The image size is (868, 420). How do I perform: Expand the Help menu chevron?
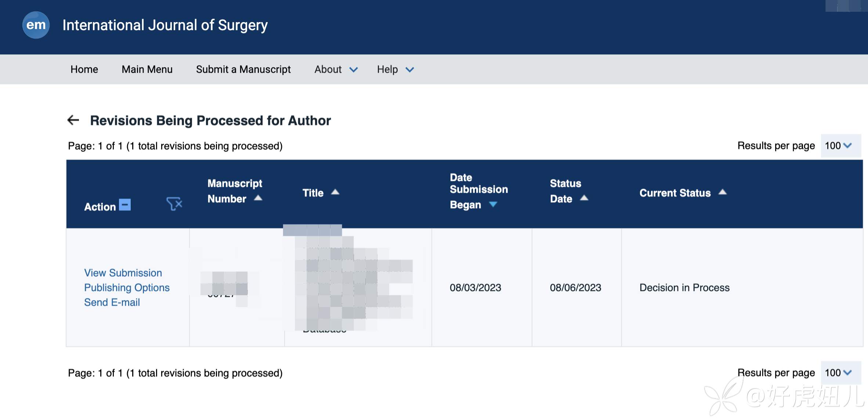click(409, 69)
